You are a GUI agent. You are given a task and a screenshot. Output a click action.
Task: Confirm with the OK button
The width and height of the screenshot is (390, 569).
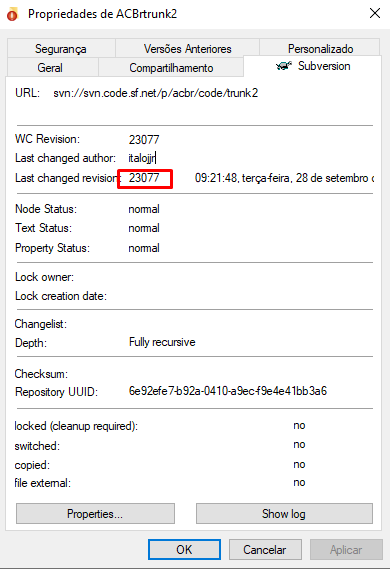point(184,549)
